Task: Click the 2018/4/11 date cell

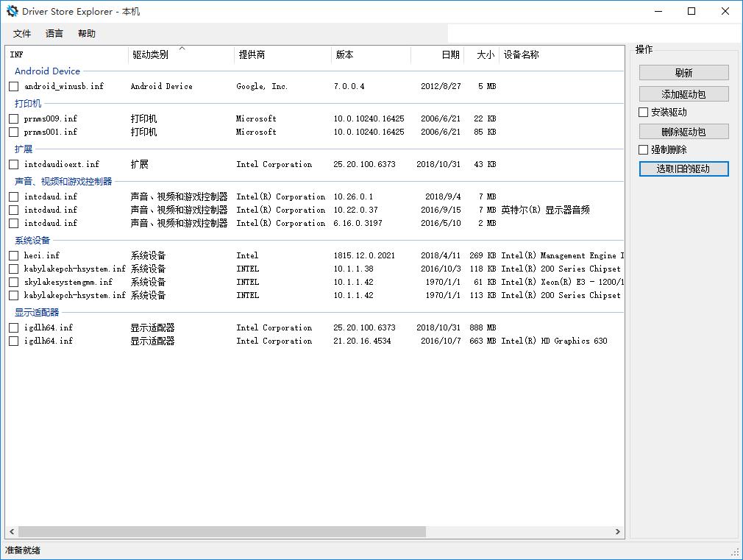Action: pyautogui.click(x=441, y=255)
